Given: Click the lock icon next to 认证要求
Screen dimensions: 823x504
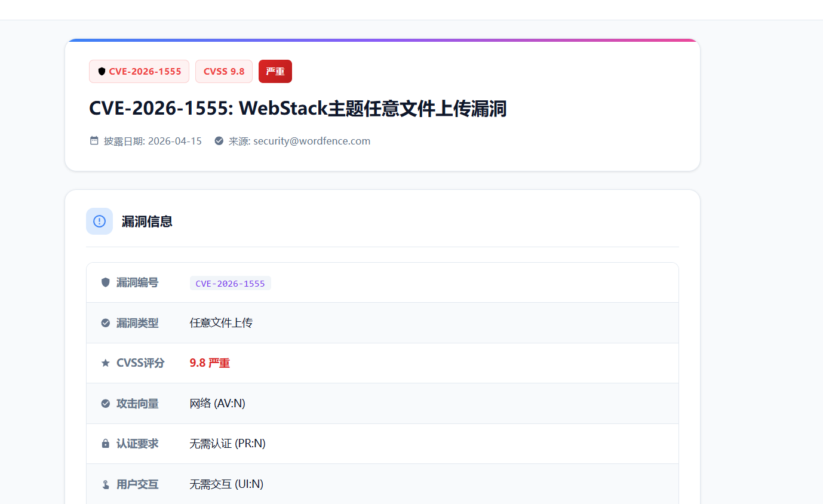Looking at the screenshot, I should 106,444.
